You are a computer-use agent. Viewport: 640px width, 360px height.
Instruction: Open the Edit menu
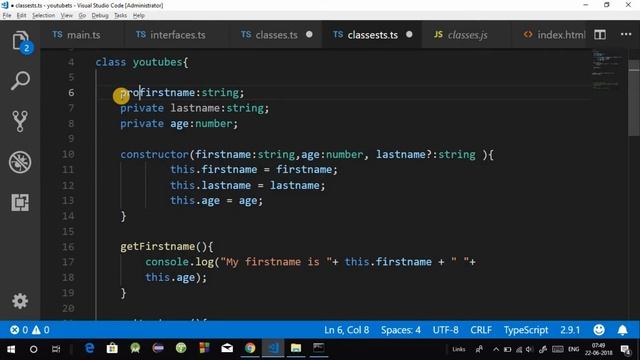click(x=21, y=16)
